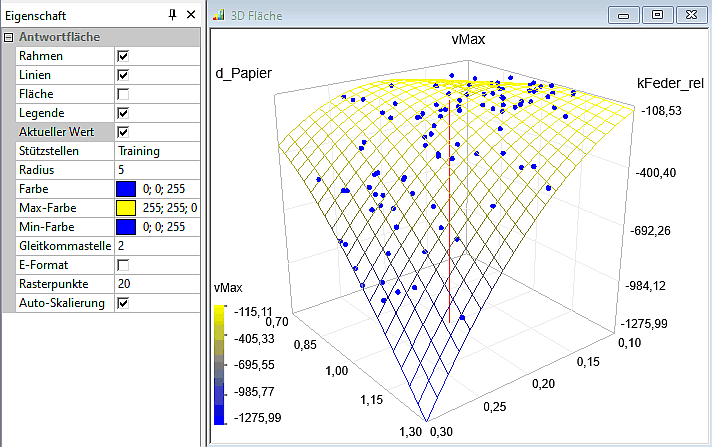
Task: Select the Min-Farbe property label
Action: coord(47,227)
